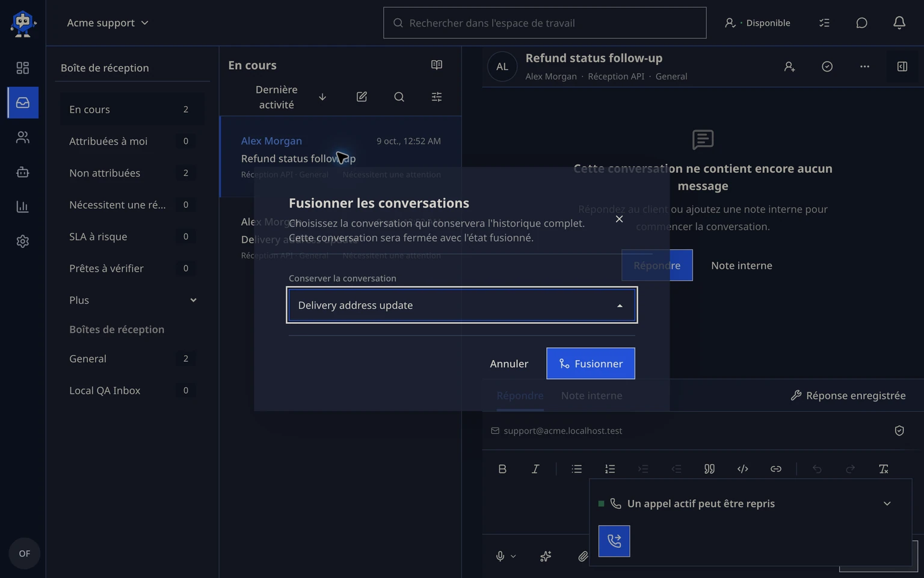Open the Disponible availability status menu
Viewport: 924px width, 578px height.
757,23
